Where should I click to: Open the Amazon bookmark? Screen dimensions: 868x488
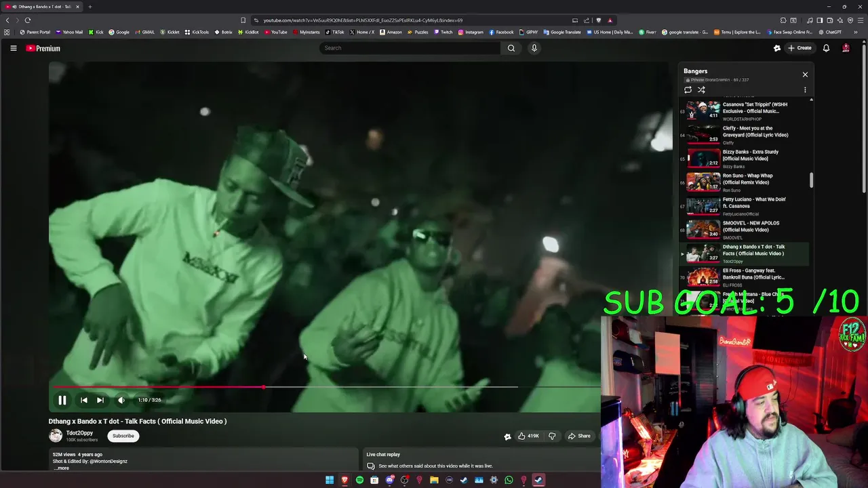[x=391, y=32]
